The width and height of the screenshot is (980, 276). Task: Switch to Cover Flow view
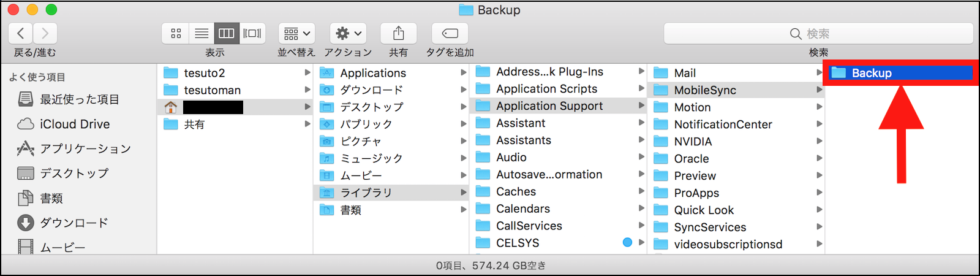(x=252, y=33)
